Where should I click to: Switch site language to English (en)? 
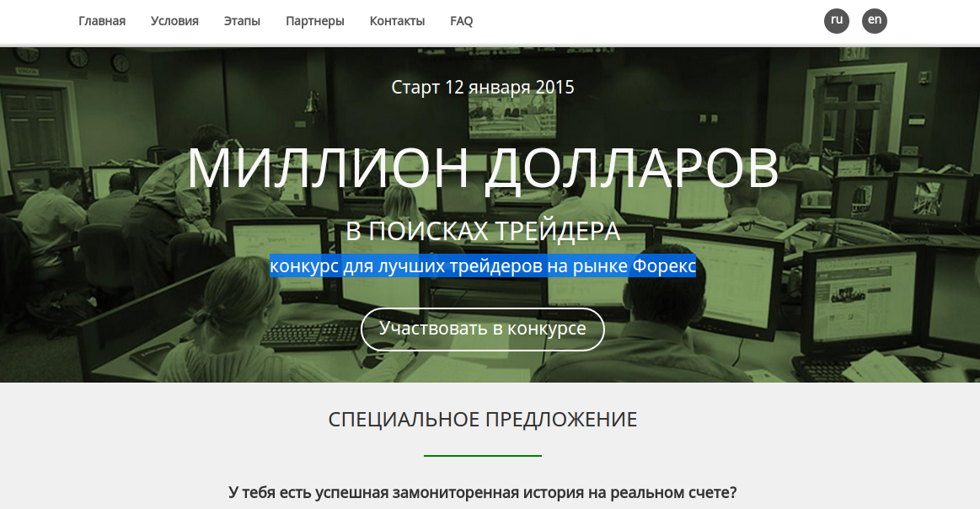pos(875,20)
